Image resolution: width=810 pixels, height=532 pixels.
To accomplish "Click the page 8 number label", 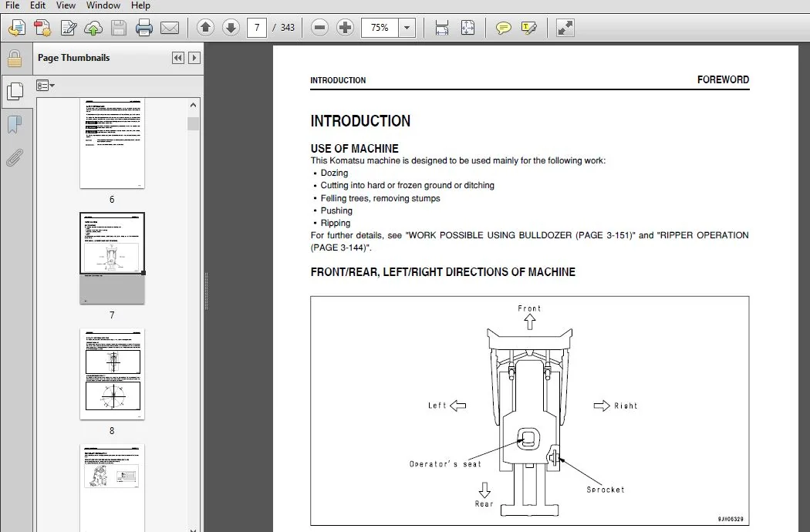I will tap(112, 431).
